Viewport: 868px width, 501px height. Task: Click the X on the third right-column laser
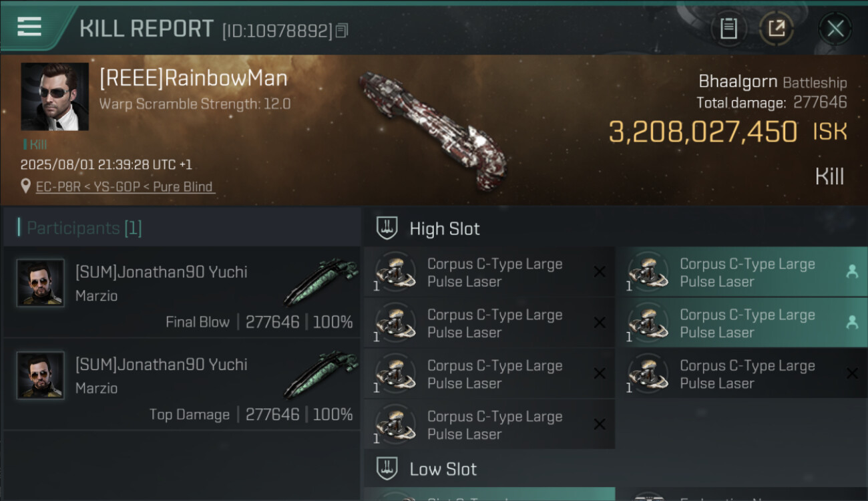(x=852, y=373)
